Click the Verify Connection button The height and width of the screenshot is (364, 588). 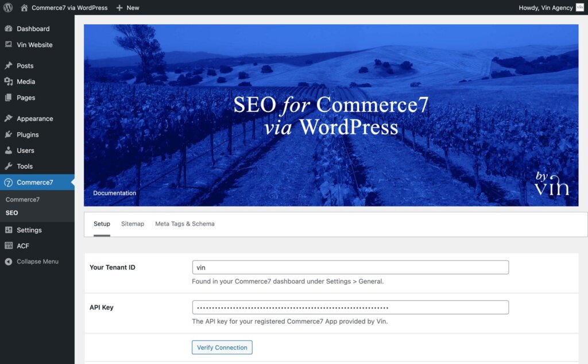click(x=222, y=347)
